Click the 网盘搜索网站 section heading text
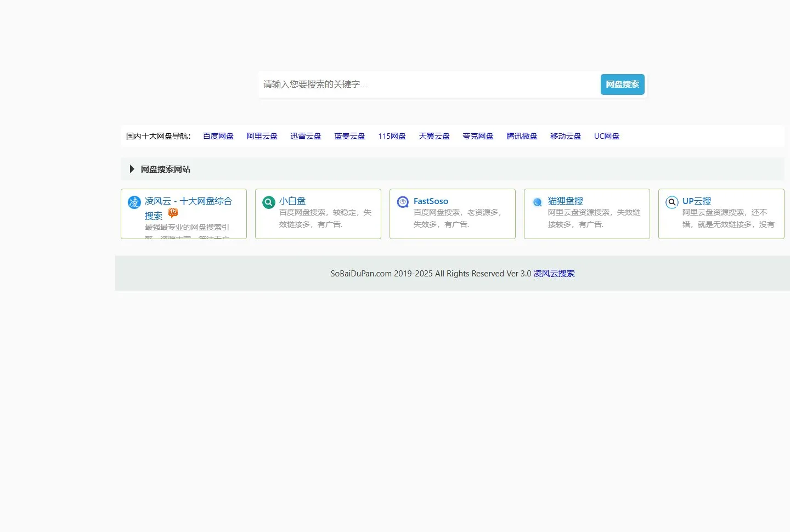 click(x=166, y=169)
